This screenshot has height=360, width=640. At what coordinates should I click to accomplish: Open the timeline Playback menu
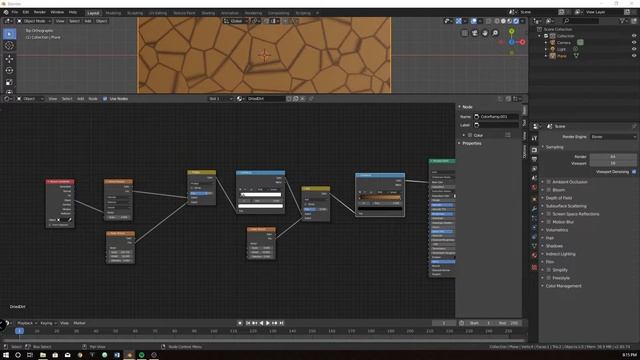point(27,323)
